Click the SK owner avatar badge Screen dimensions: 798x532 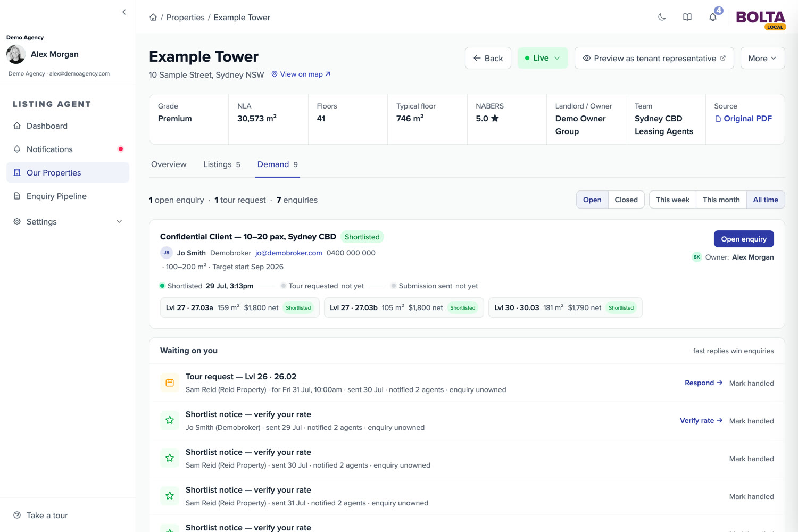(696, 257)
